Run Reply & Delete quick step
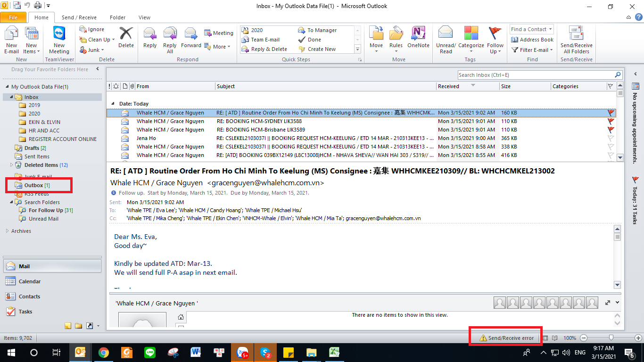Image resolution: width=644 pixels, height=362 pixels. pyautogui.click(x=264, y=49)
